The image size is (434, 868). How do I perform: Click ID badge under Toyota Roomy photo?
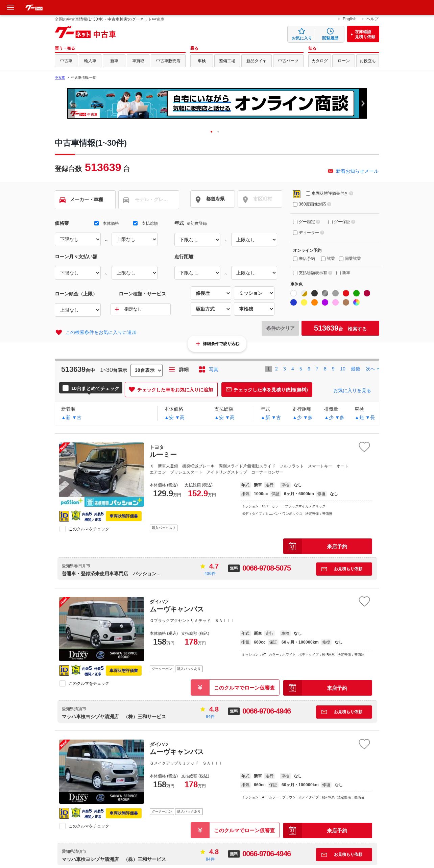tap(64, 516)
